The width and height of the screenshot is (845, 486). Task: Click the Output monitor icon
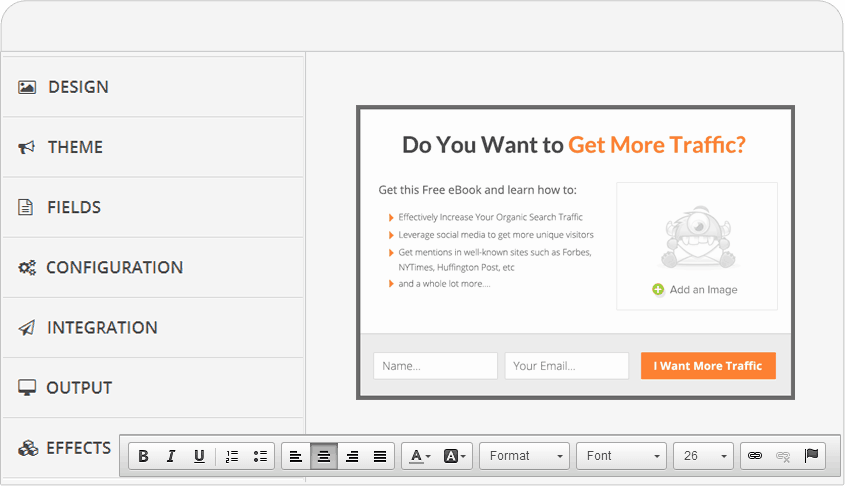(27, 388)
